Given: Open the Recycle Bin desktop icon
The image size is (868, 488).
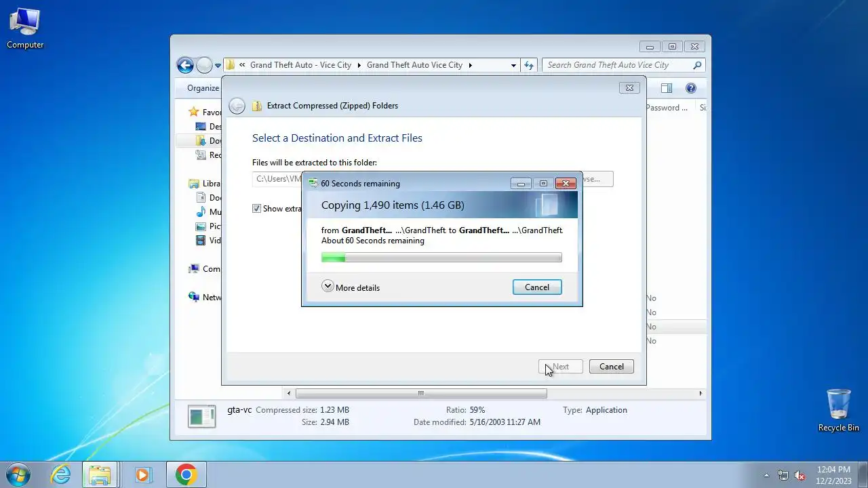Looking at the screenshot, I should (838, 410).
